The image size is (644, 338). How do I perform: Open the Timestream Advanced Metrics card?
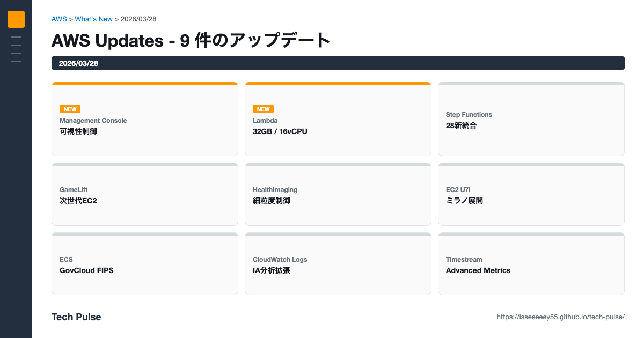(531, 265)
